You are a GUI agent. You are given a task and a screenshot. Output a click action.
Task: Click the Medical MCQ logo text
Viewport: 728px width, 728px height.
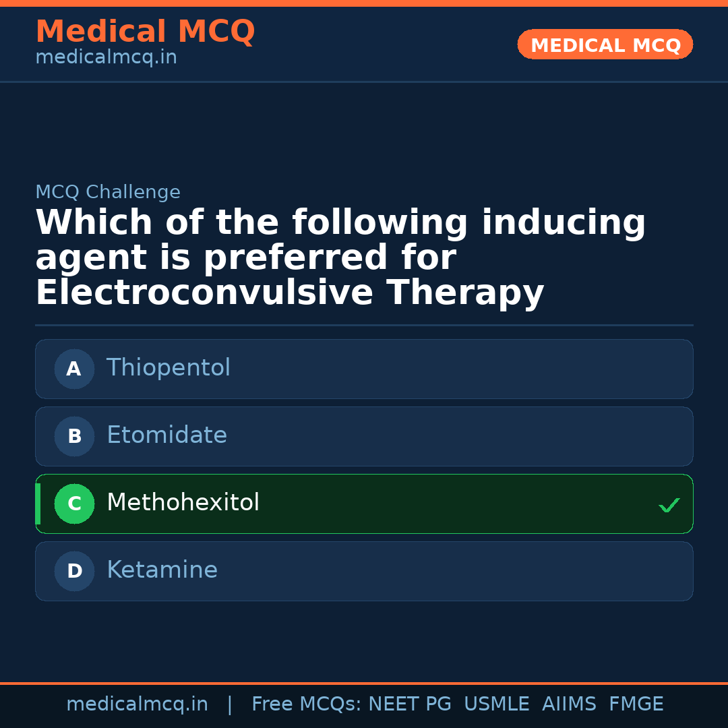145,31
